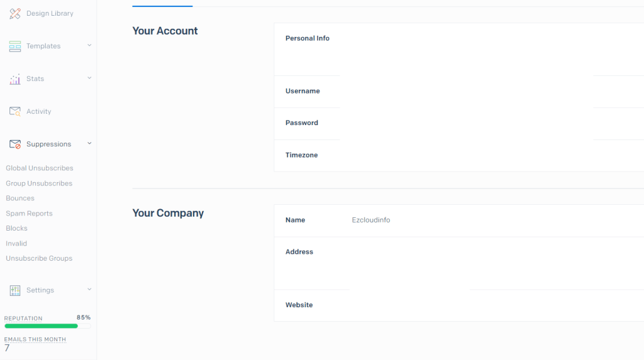Click the Activity envelope icon

pyautogui.click(x=15, y=111)
